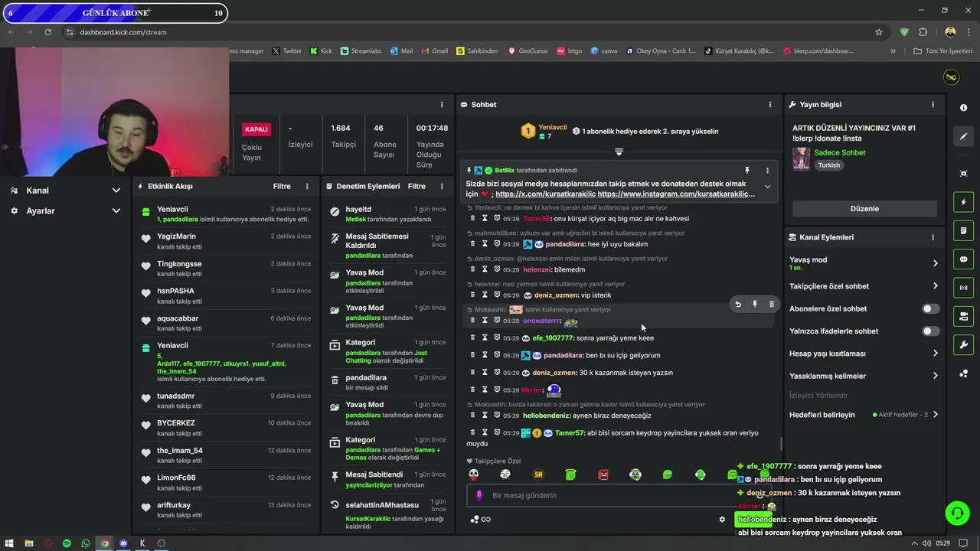Open Kanal Eylemleri panel three-dot menu
Viewport: 980px width, 551px height.
click(933, 237)
